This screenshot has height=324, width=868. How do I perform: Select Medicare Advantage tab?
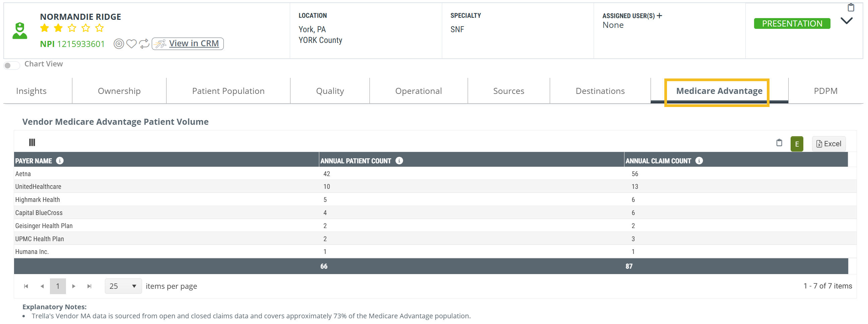[x=719, y=91]
